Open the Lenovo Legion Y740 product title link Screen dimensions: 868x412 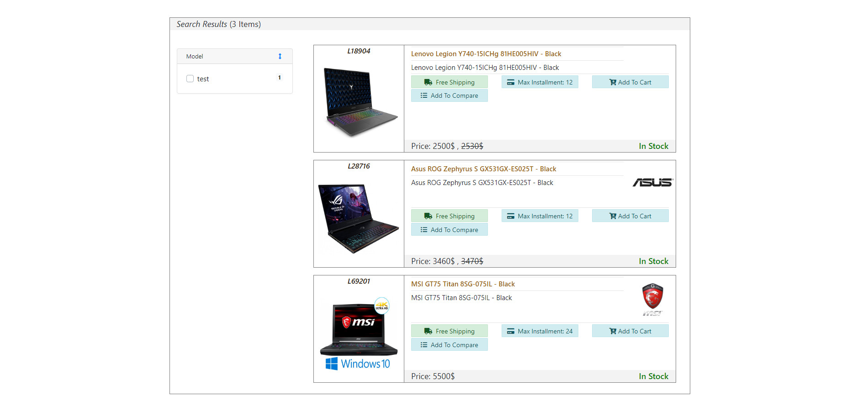pos(486,54)
